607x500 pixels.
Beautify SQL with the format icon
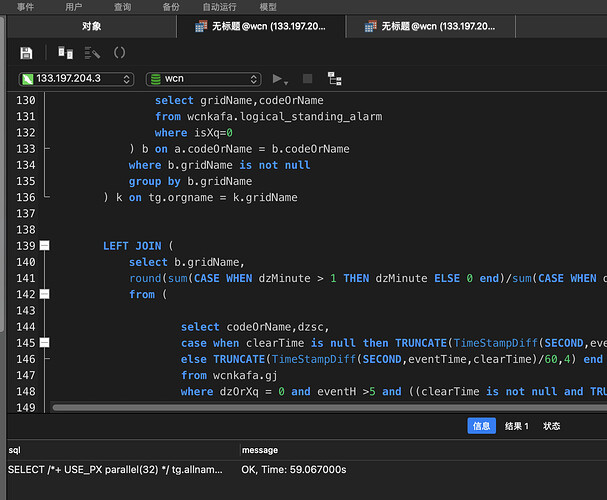[92, 53]
